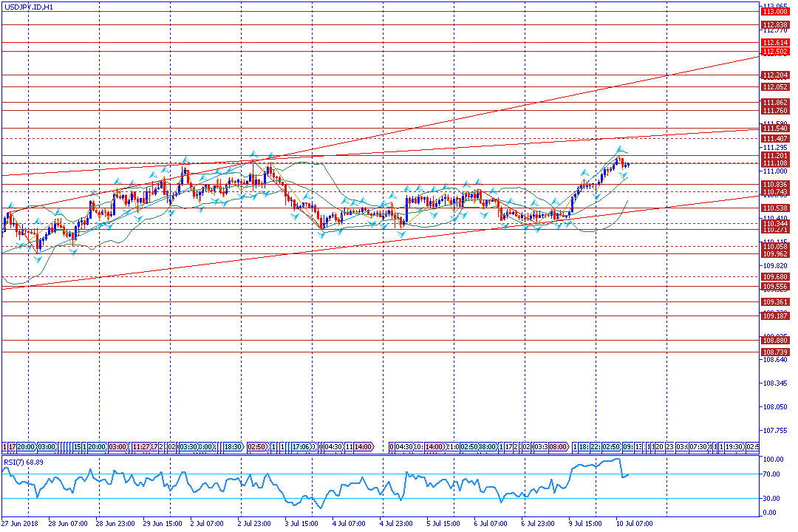Image resolution: width=798 pixels, height=532 pixels.
Task: Click the 109.556 support level label
Action: coord(774,287)
